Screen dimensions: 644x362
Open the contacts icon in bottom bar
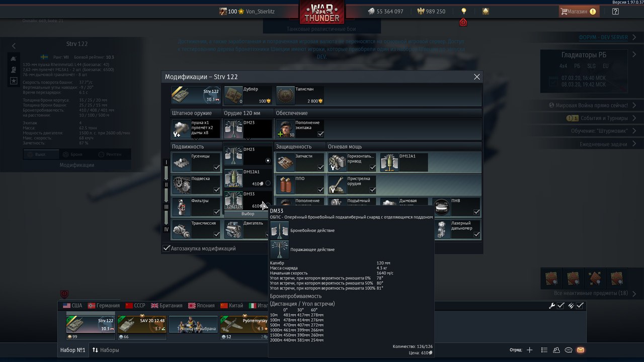tap(556, 350)
